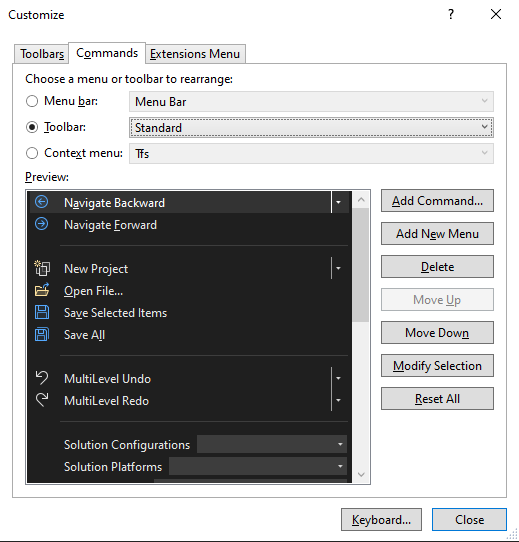Select the Context menu radio button
Viewport: 519px width, 542px height.
[x=32, y=153]
